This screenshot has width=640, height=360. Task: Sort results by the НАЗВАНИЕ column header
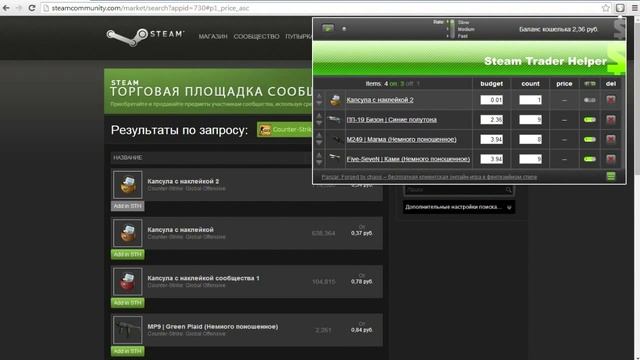[x=128, y=158]
